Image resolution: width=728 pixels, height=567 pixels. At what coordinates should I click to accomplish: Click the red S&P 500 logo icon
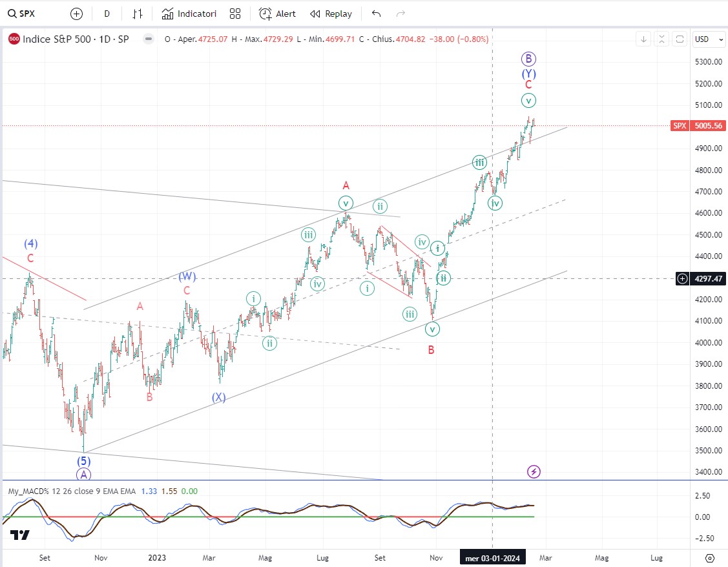click(14, 39)
